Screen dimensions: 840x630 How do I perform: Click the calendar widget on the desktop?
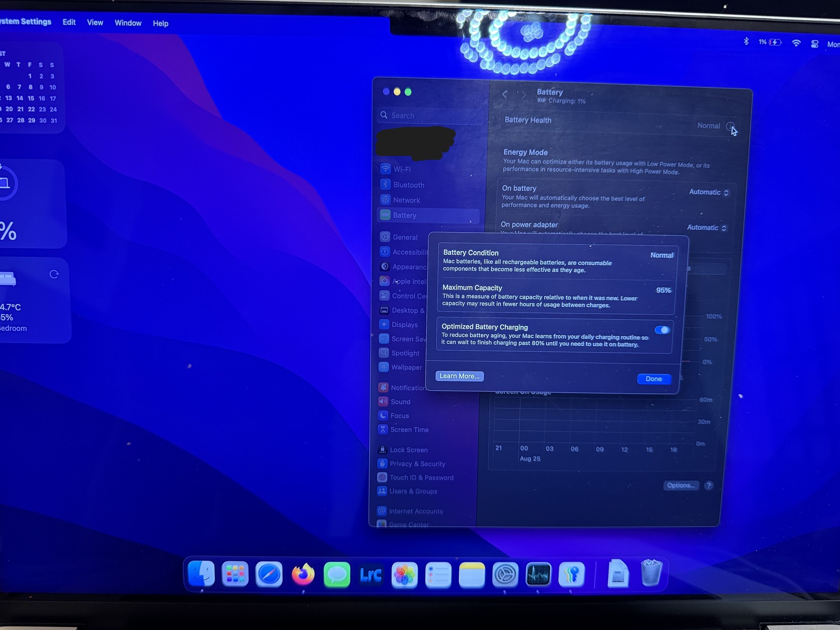(30, 88)
